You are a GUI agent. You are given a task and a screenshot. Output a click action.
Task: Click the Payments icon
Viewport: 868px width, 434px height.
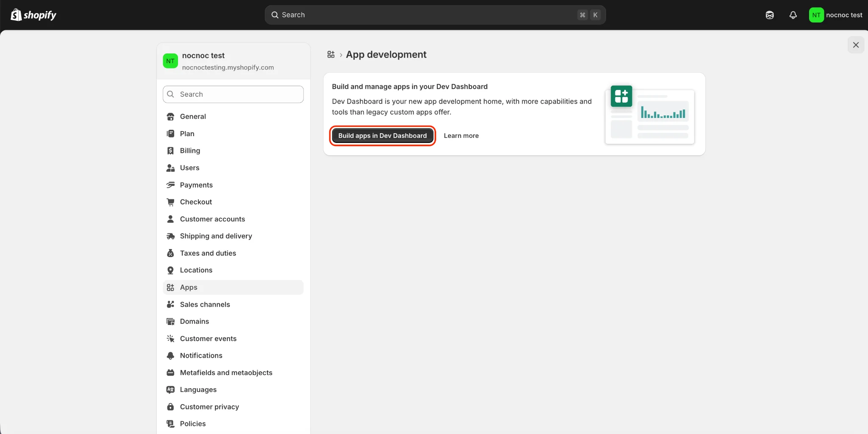tap(170, 185)
